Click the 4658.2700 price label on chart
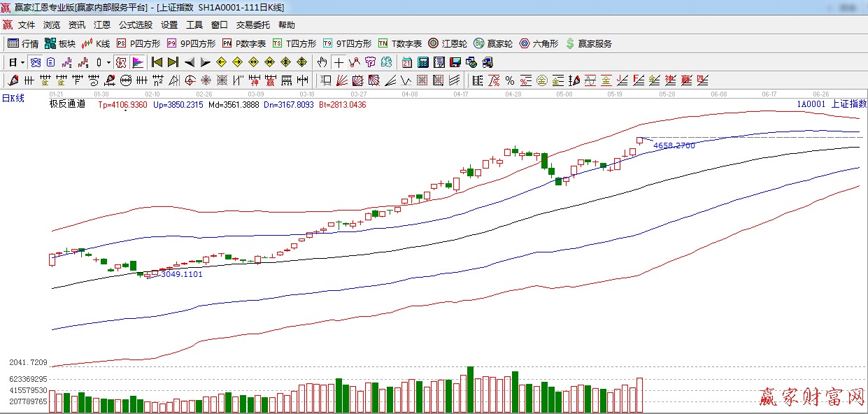Screen dimensions: 868x414 click(x=674, y=145)
